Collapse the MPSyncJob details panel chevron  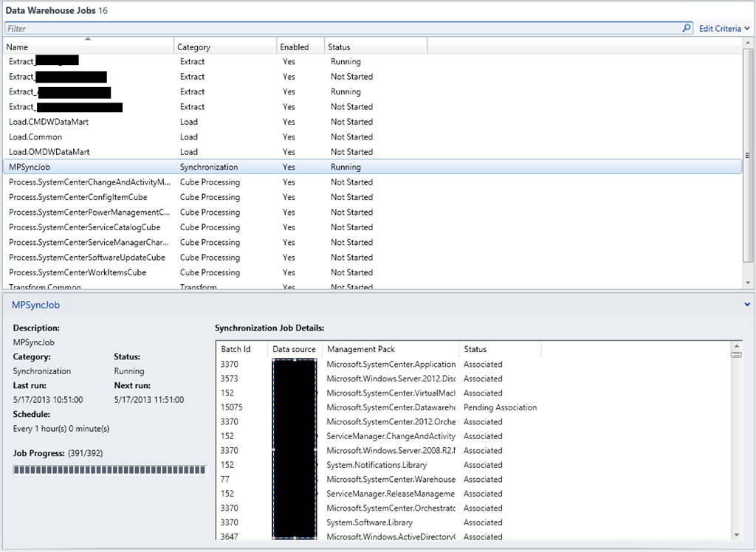747,303
